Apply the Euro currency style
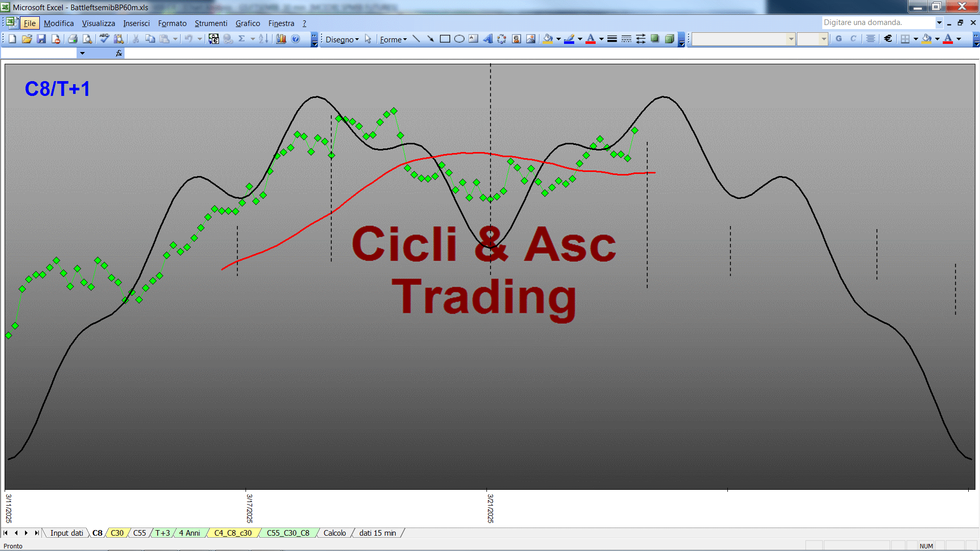 889,39
